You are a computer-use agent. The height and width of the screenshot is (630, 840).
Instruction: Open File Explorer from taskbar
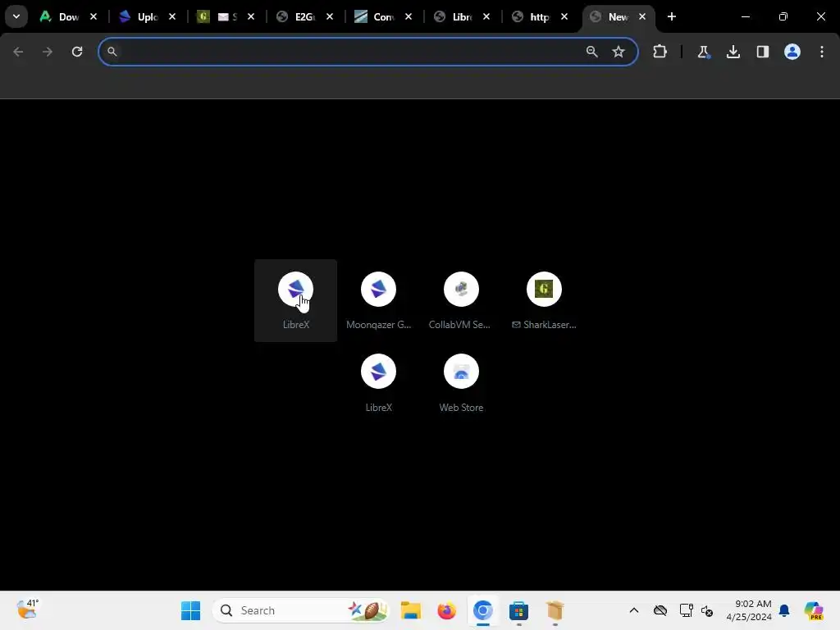click(x=410, y=610)
